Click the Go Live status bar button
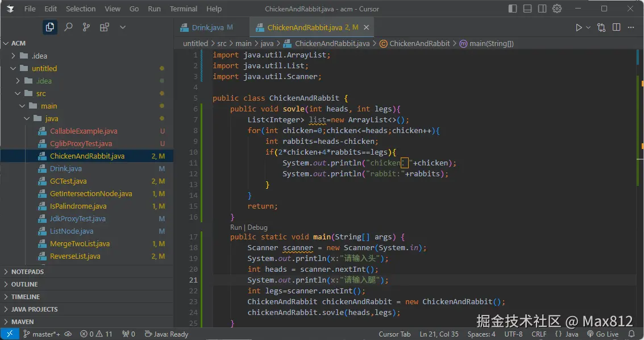The height and width of the screenshot is (340, 644). tap(603, 334)
